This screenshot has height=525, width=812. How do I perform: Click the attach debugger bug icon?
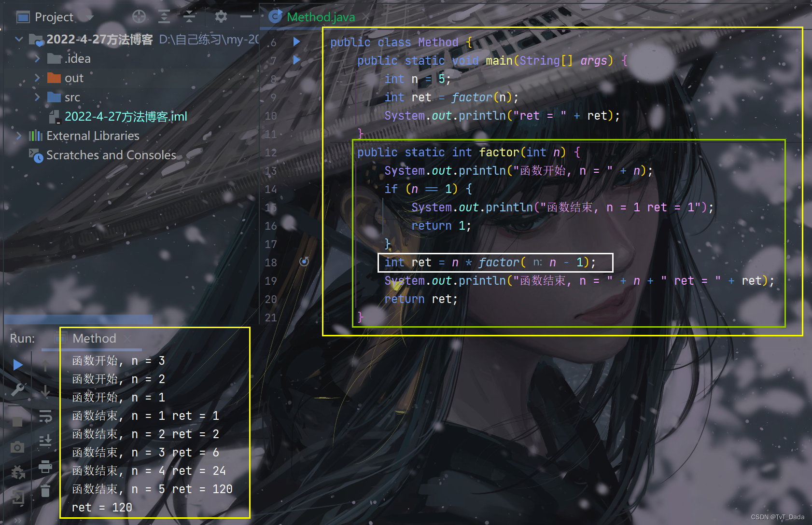coord(18,472)
